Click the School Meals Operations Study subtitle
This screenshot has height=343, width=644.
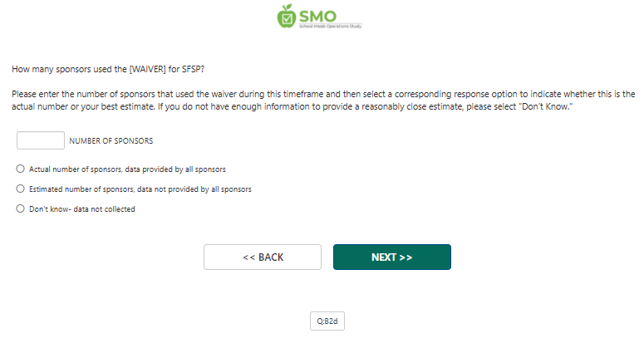pyautogui.click(x=330, y=27)
